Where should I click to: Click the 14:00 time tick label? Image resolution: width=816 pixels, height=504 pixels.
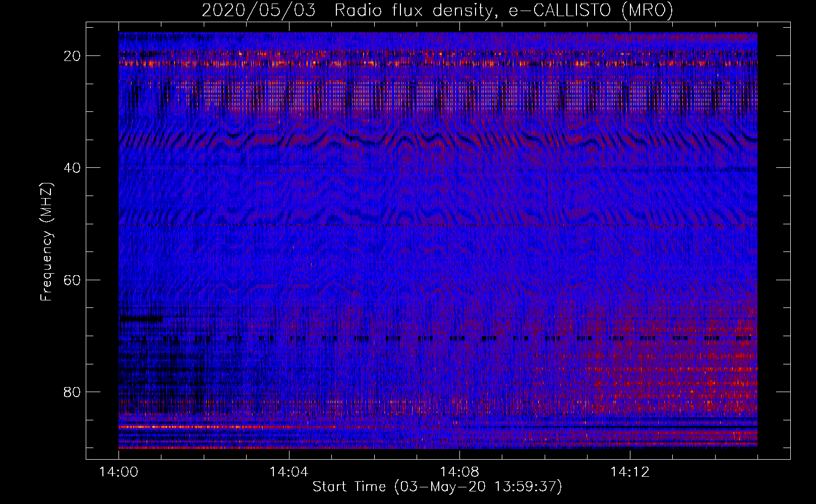[x=119, y=472]
